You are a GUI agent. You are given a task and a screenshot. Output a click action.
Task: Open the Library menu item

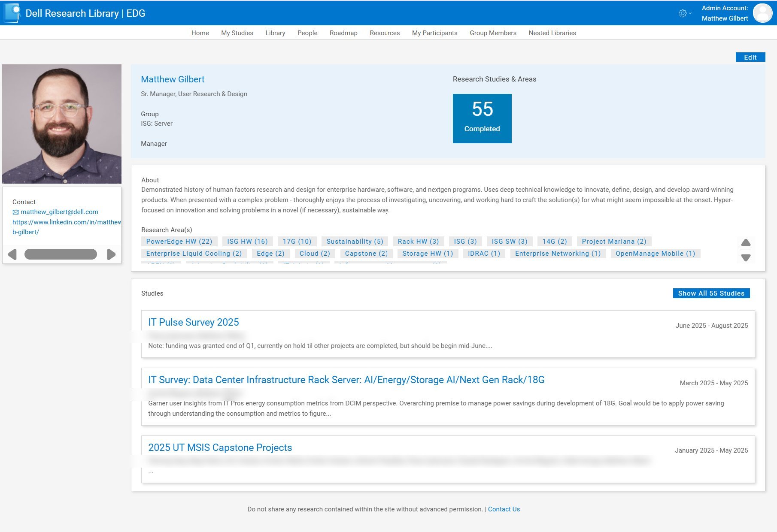275,33
